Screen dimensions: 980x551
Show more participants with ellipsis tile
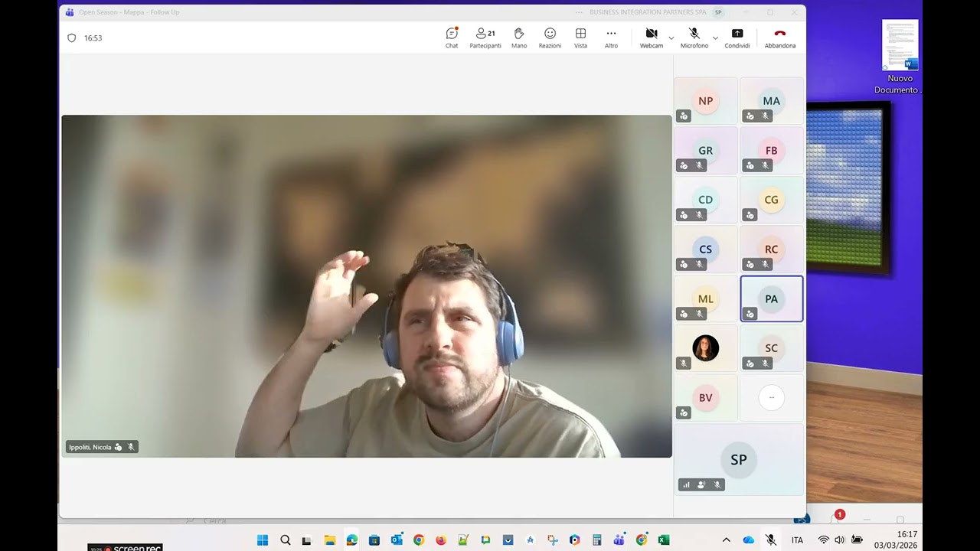772,397
